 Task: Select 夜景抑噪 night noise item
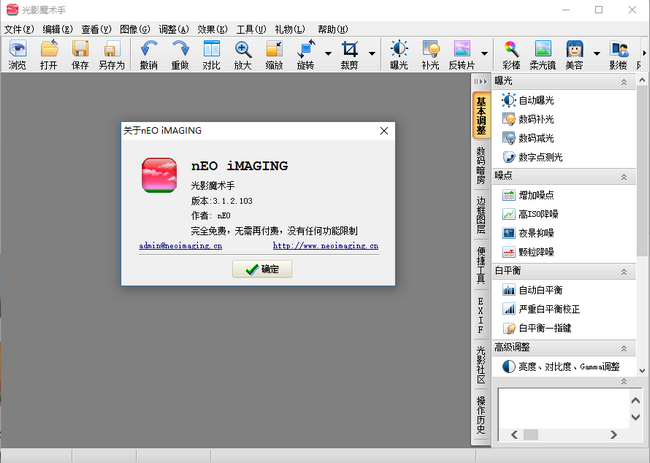tap(528, 233)
